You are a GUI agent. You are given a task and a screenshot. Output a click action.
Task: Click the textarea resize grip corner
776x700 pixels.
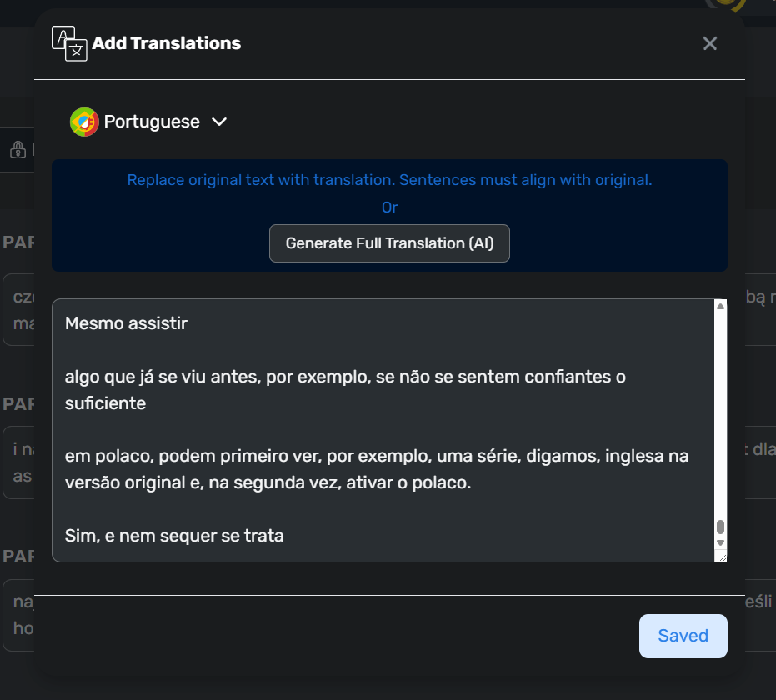coord(723,557)
